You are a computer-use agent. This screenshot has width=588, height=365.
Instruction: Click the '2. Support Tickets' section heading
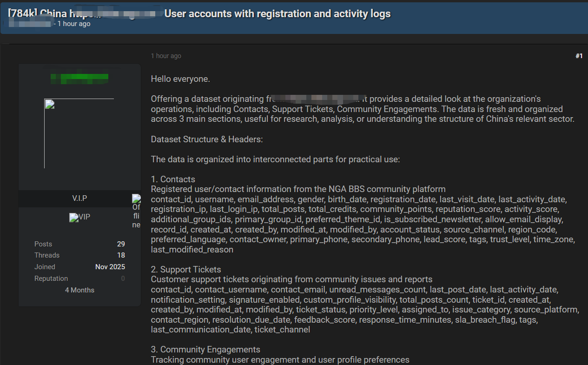[186, 270]
